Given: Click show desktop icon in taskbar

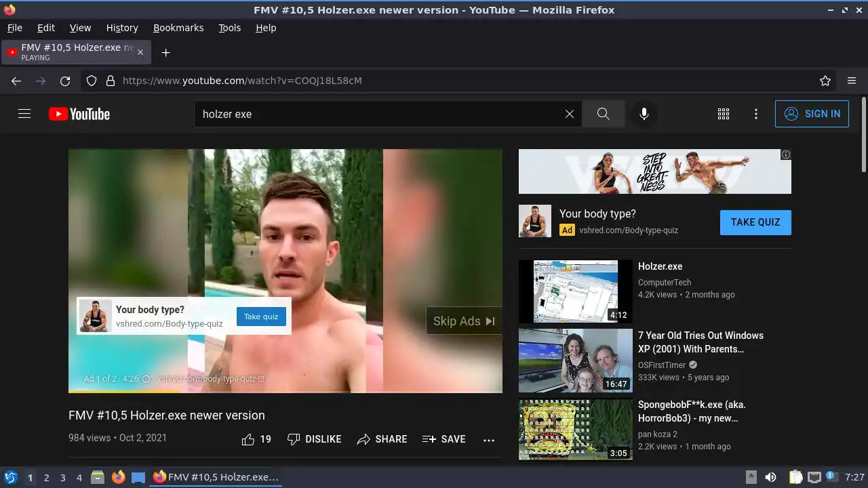Looking at the screenshot, I should 138,477.
